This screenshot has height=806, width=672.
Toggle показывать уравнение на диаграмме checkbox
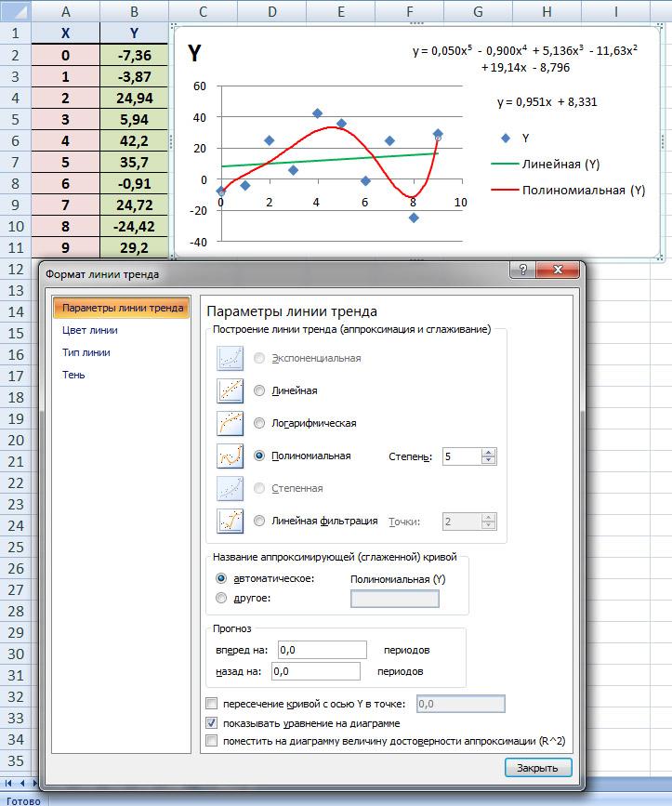tap(211, 722)
